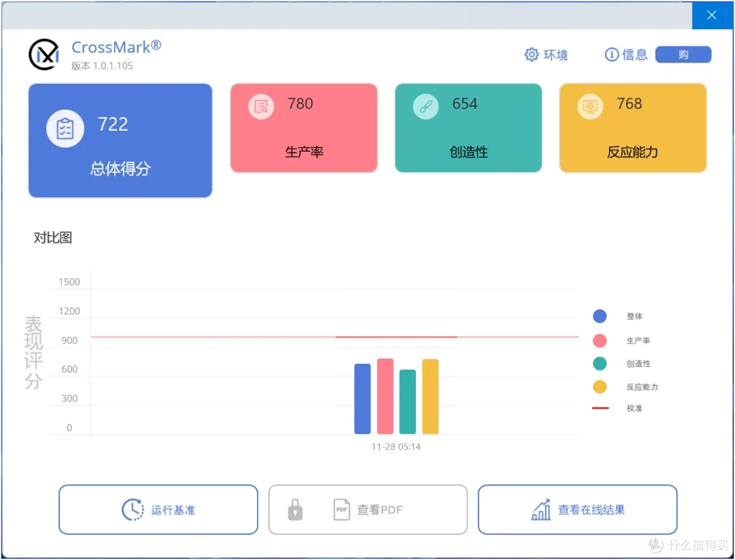Click the blue purchase button

pos(683,55)
